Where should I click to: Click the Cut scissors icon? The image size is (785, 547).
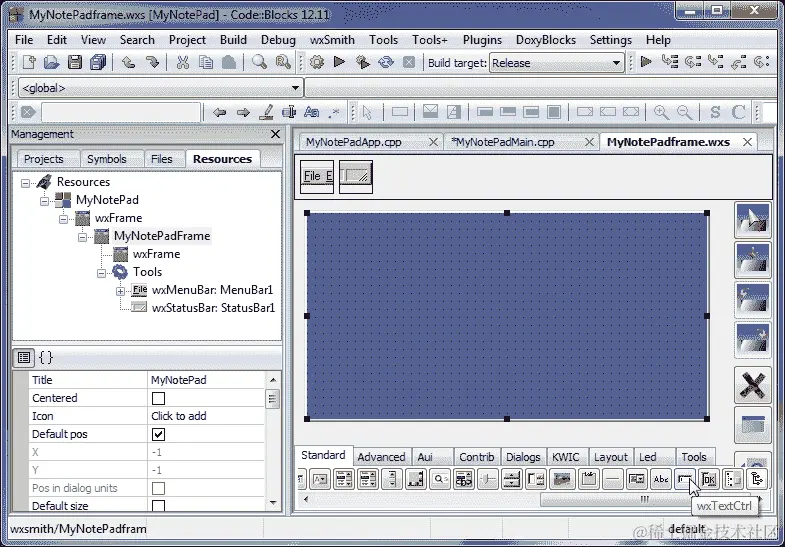[183, 63]
